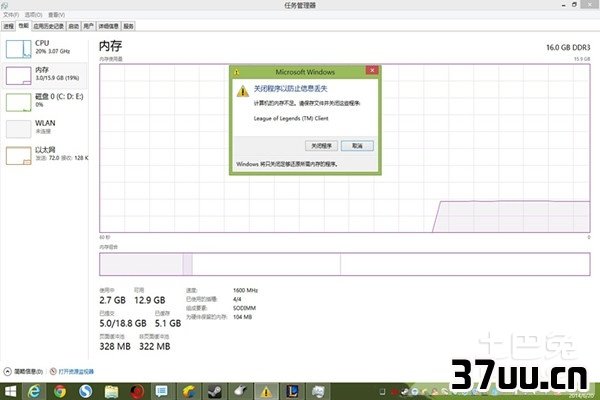Image resolution: width=600 pixels, height=400 pixels.
Task: Select the 性能 tab
Action: [23, 26]
